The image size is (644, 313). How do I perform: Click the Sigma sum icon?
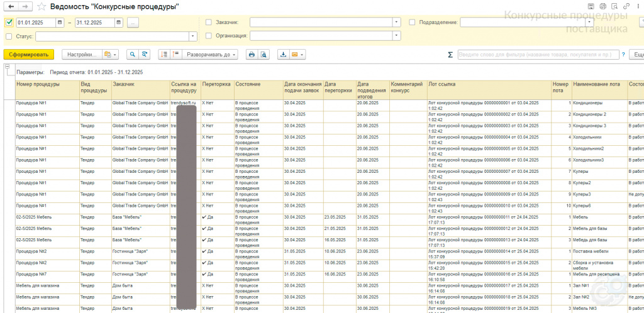[450, 55]
